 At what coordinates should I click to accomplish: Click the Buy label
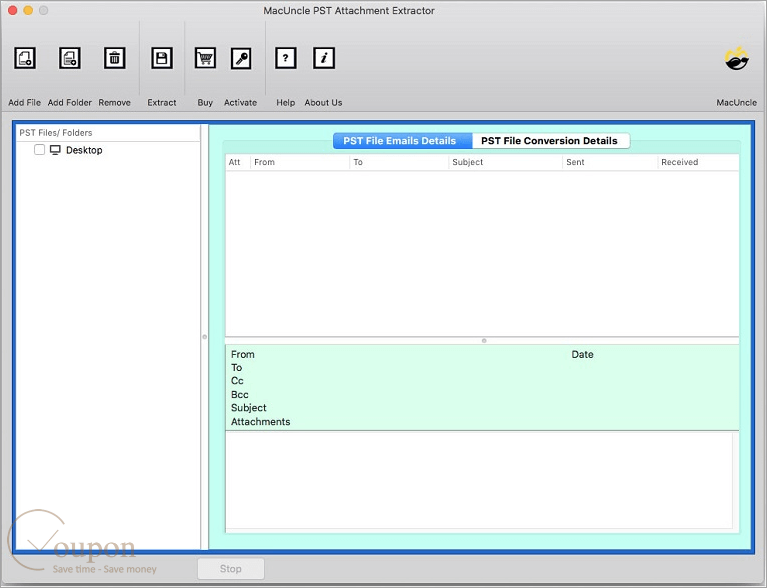pos(205,103)
